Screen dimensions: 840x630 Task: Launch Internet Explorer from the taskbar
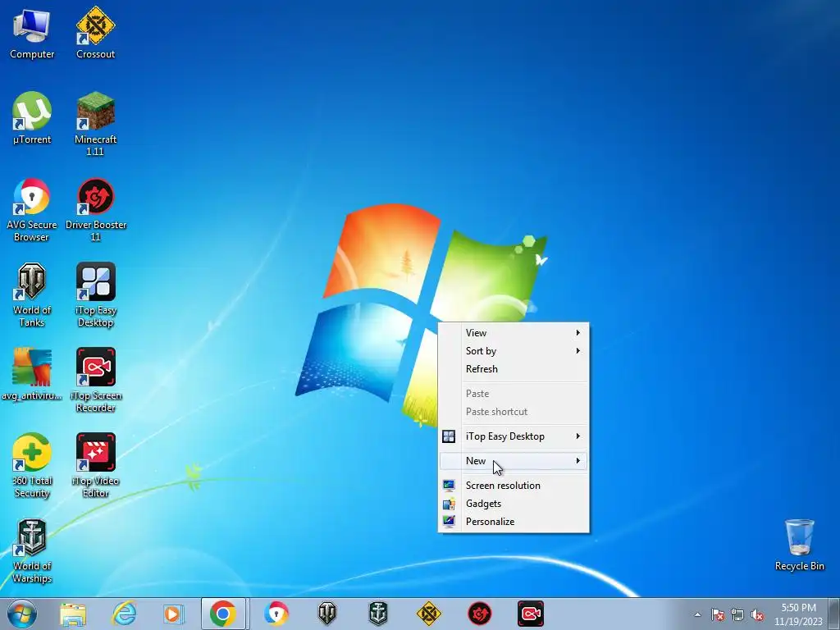(x=124, y=614)
